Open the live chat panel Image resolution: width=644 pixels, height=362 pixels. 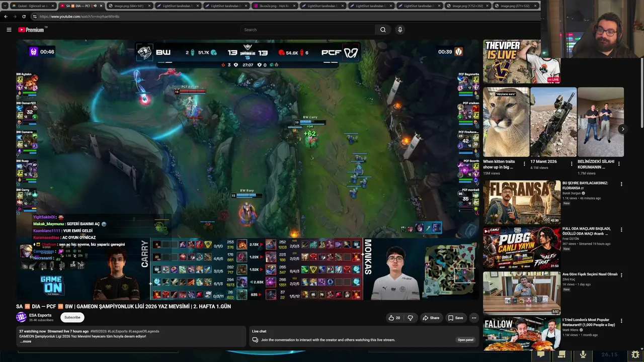(465, 340)
